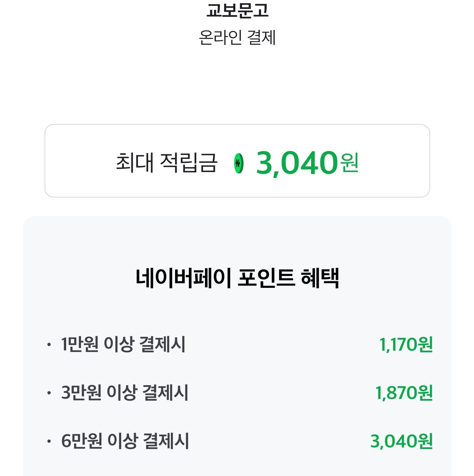Click the word 최대 in the reward card
The height and width of the screenshot is (476, 474).
[135, 163]
